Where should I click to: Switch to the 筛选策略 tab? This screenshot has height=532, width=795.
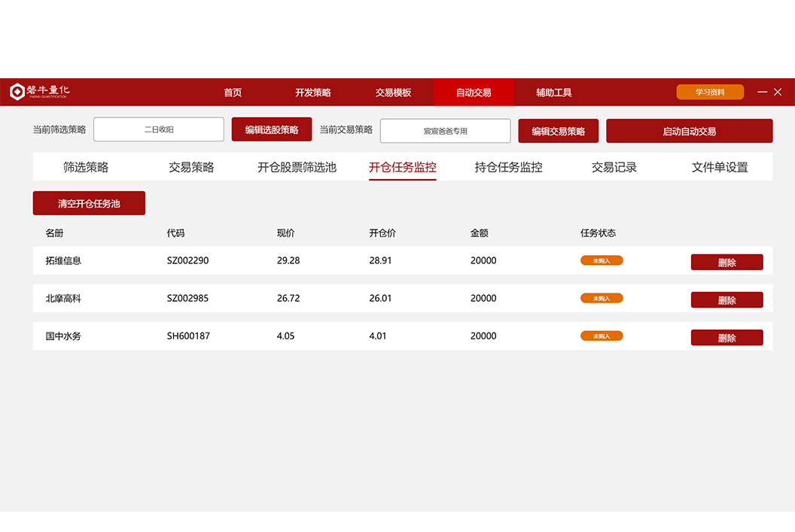[86, 167]
